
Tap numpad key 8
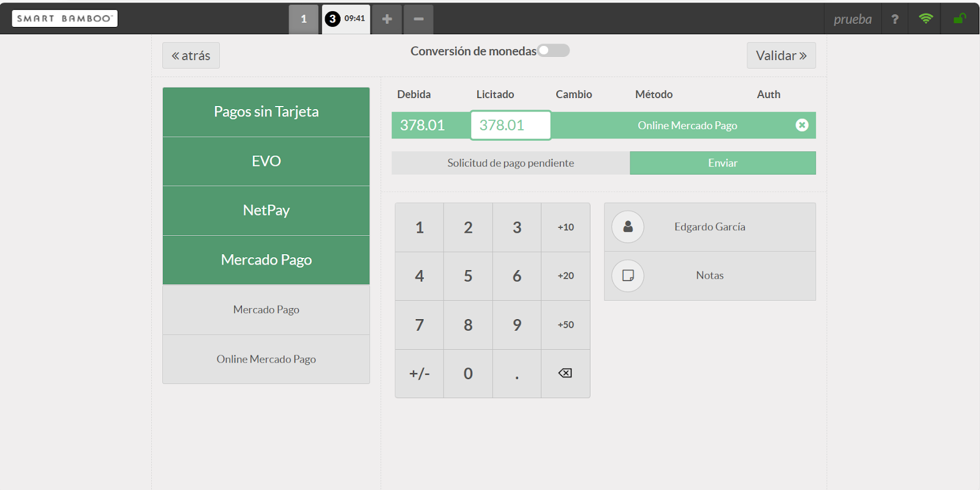tap(468, 325)
